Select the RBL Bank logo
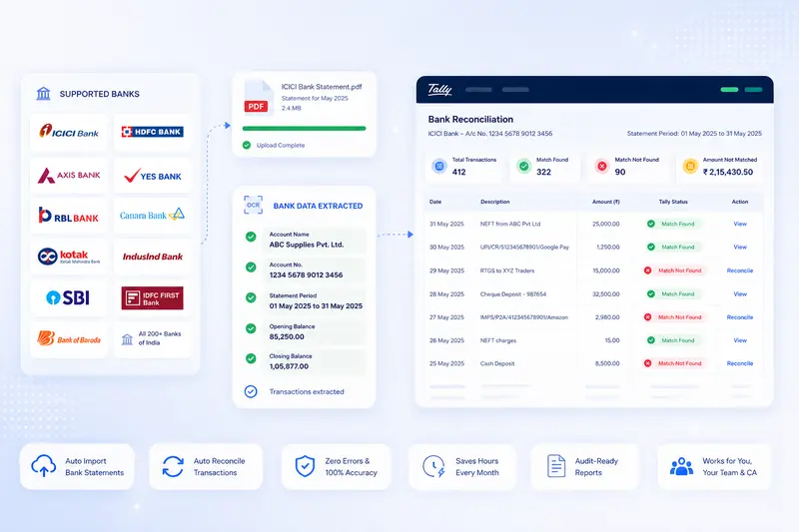 pyautogui.click(x=69, y=216)
